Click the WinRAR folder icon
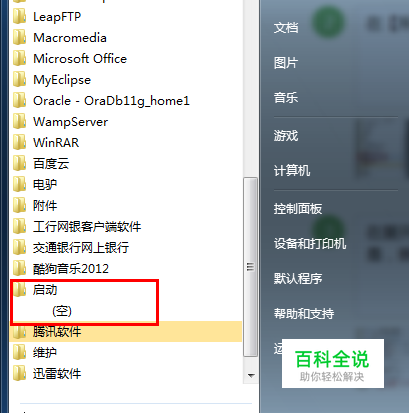 tap(19, 143)
